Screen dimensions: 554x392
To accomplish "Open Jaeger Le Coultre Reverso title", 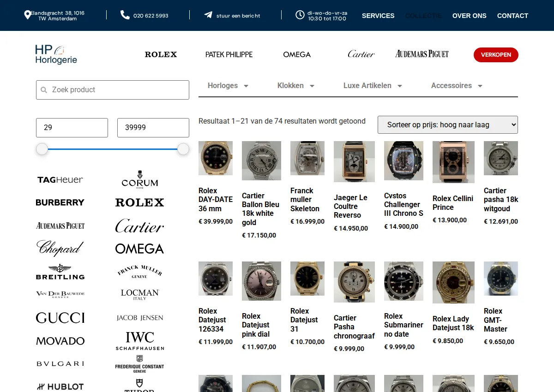I will tap(351, 207).
